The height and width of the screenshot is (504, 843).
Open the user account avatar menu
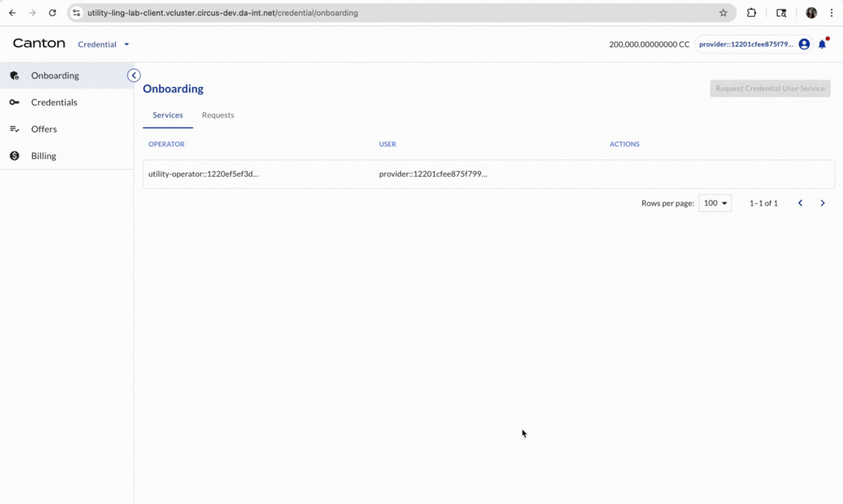click(803, 43)
